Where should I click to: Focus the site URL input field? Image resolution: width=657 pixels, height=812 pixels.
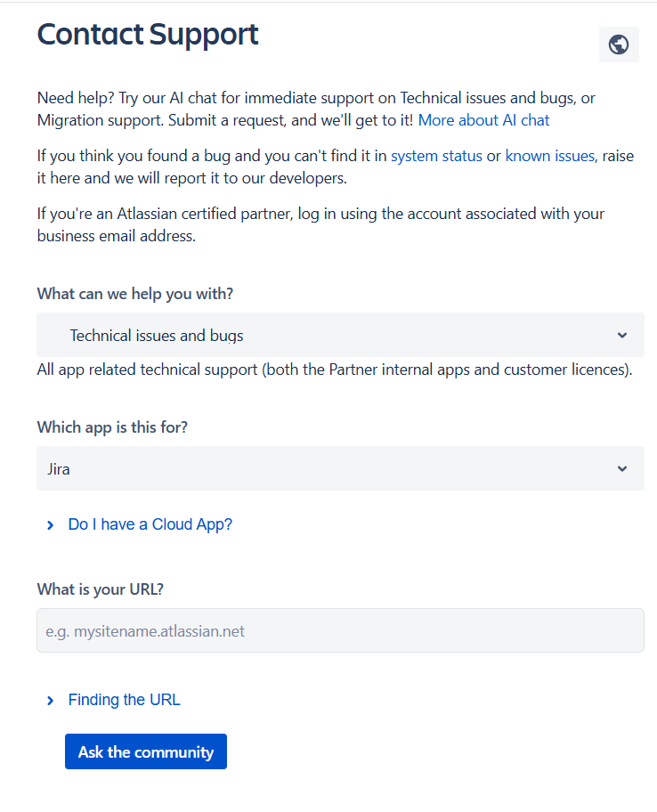coord(340,631)
